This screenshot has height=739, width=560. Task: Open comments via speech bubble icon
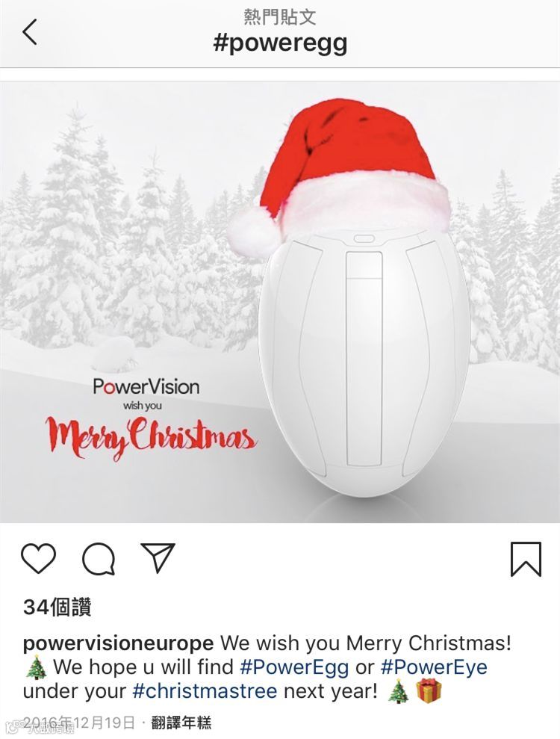99,559
